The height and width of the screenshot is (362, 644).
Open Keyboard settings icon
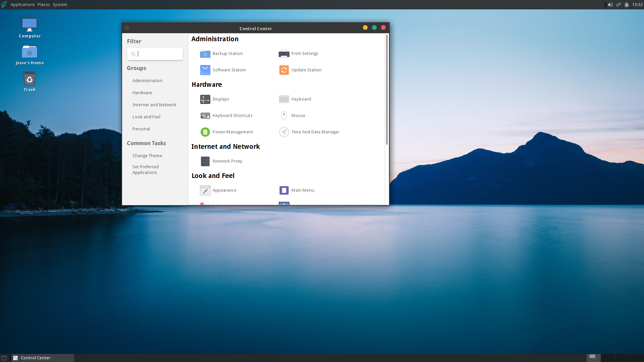pos(284,99)
